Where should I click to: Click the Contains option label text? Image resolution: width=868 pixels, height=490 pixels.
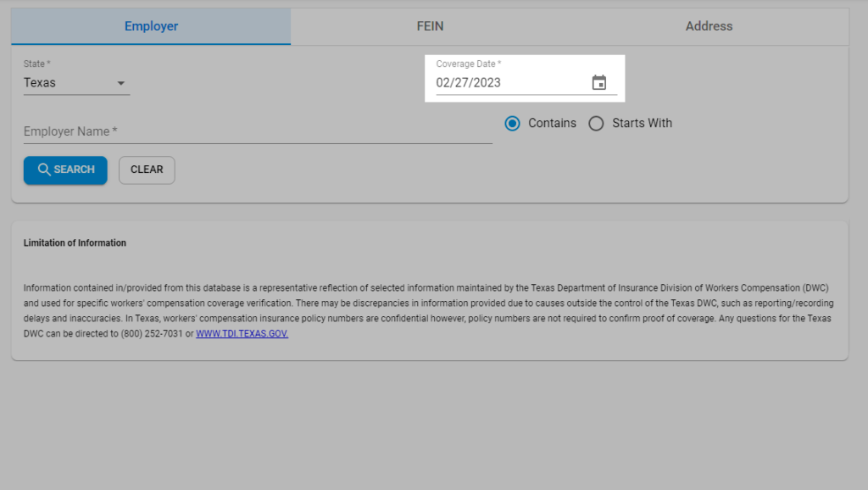coord(552,123)
